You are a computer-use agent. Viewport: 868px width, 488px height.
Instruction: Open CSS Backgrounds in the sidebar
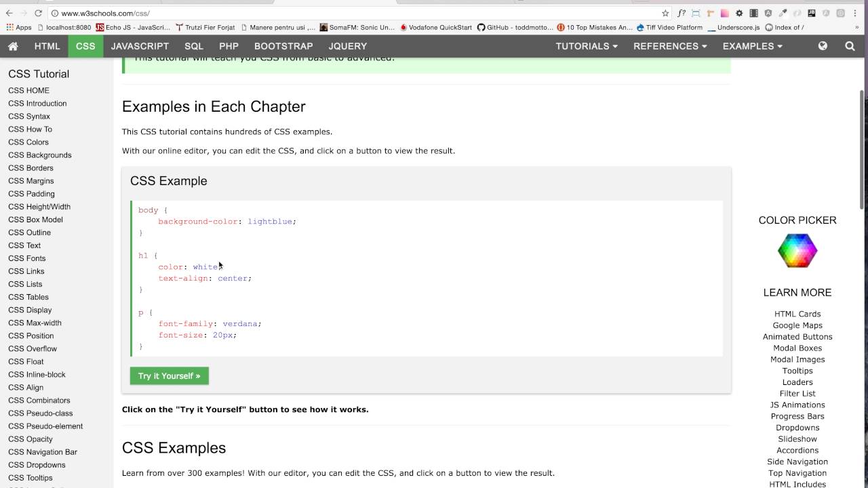40,155
